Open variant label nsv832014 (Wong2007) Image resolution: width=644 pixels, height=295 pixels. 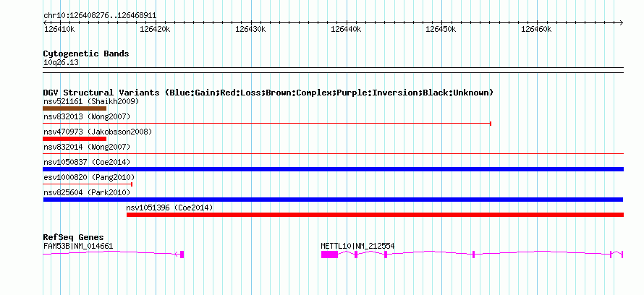87,147
